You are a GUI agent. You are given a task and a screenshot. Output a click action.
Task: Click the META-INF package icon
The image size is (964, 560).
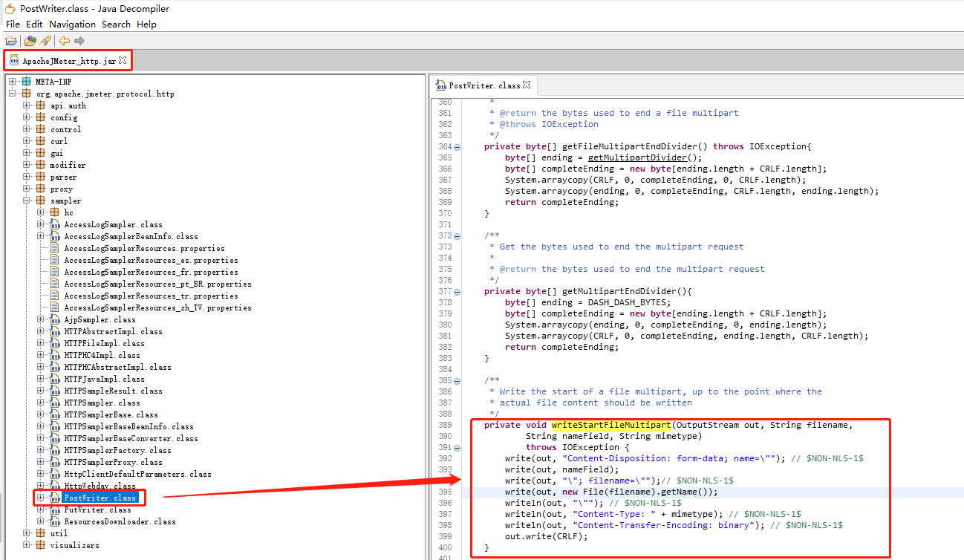[27, 82]
